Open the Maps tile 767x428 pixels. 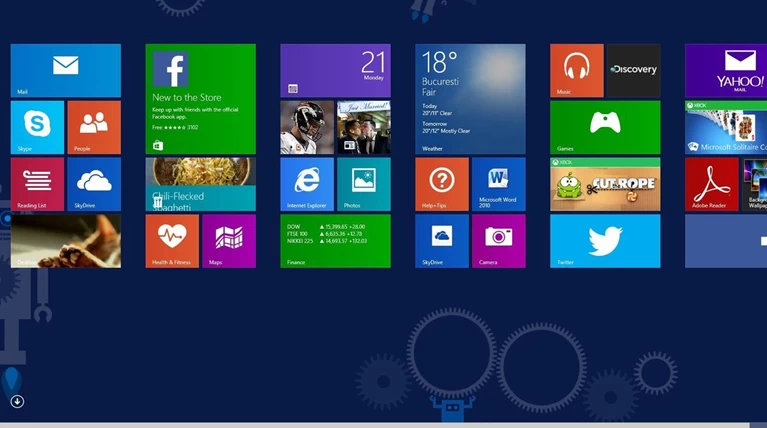tap(229, 241)
